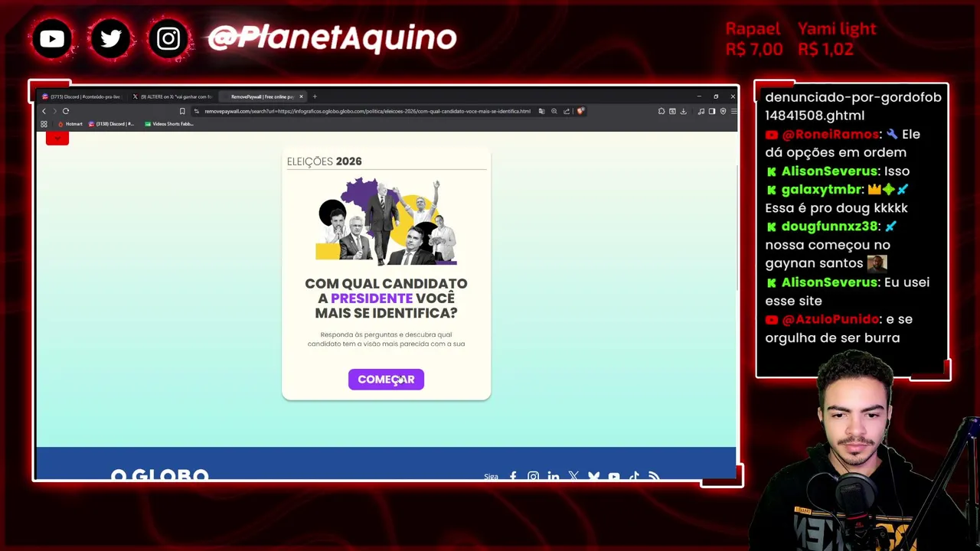Click the candidates collage image

[387, 222]
